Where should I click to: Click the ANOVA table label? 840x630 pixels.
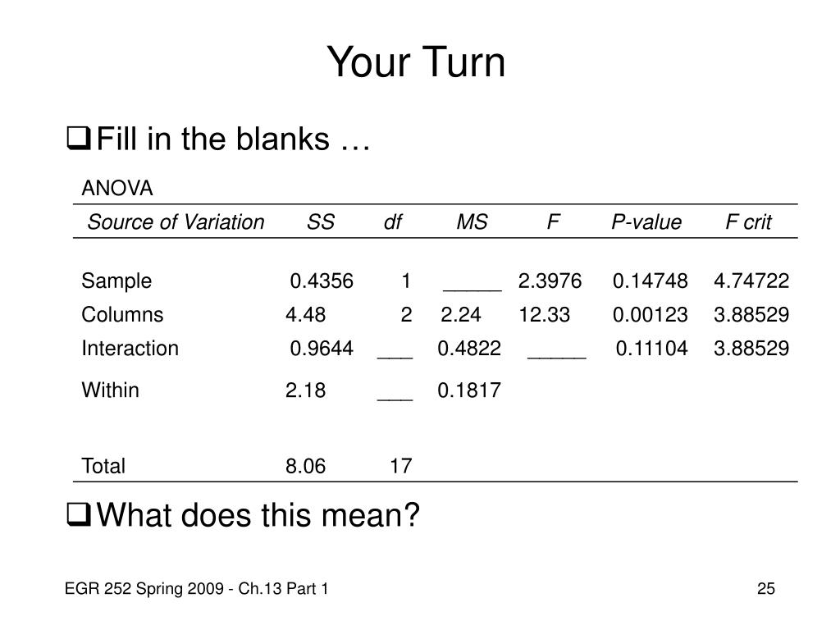(x=117, y=188)
